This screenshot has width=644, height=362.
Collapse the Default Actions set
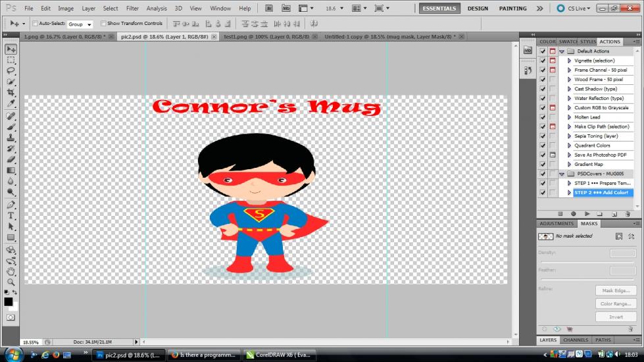[562, 51]
